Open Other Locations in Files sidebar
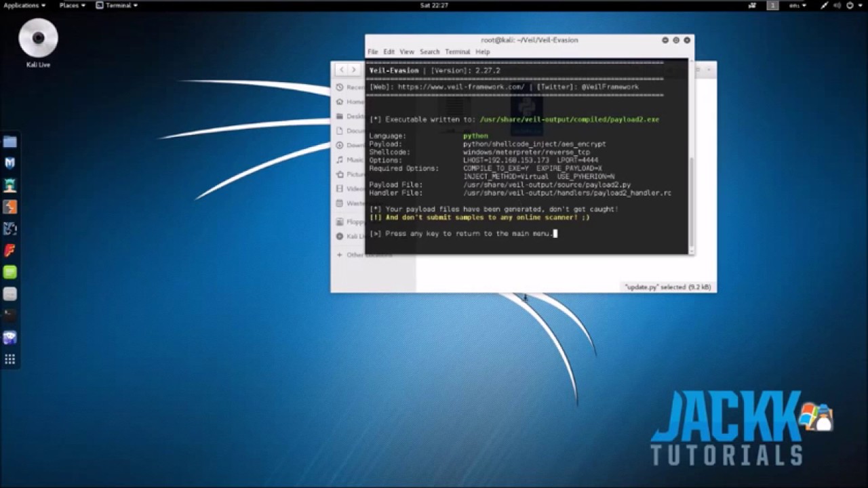The image size is (868, 488). pyautogui.click(x=364, y=255)
